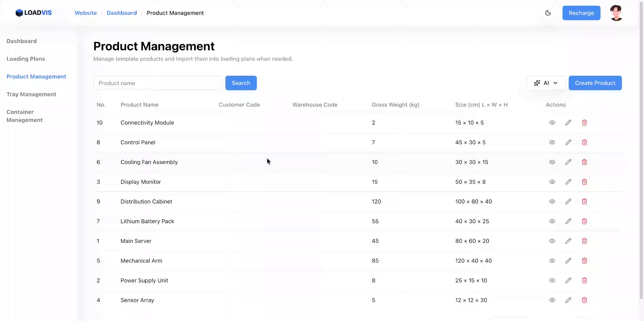
Task: Edit the Cooling Fan Assembly row
Action: click(x=568, y=162)
